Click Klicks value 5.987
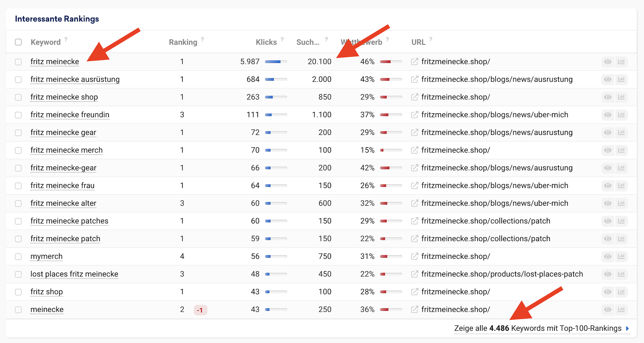The width and height of the screenshot is (644, 343). click(x=250, y=62)
